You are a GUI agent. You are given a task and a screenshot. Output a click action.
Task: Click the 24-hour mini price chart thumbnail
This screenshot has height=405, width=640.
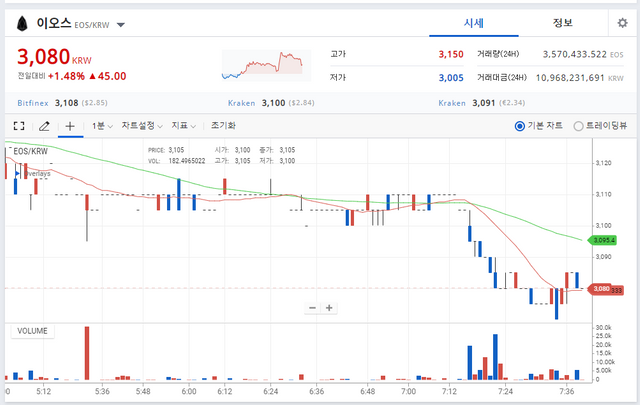[266, 65]
